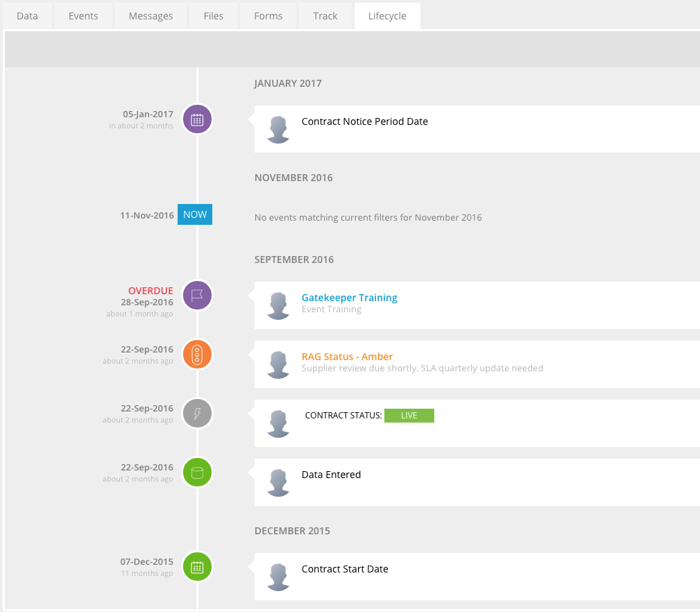The image size is (700, 612).
Task: Click the green database icon for Data Entered
Action: coord(197,473)
